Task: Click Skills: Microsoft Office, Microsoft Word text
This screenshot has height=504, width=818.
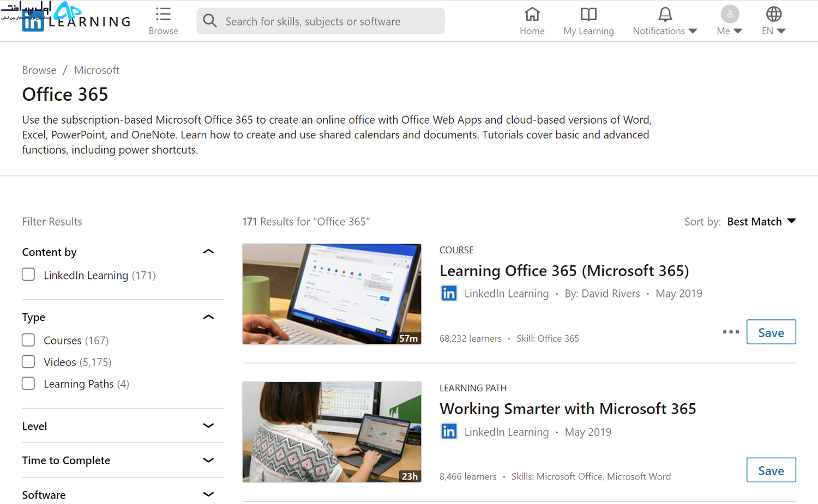Action: [591, 477]
